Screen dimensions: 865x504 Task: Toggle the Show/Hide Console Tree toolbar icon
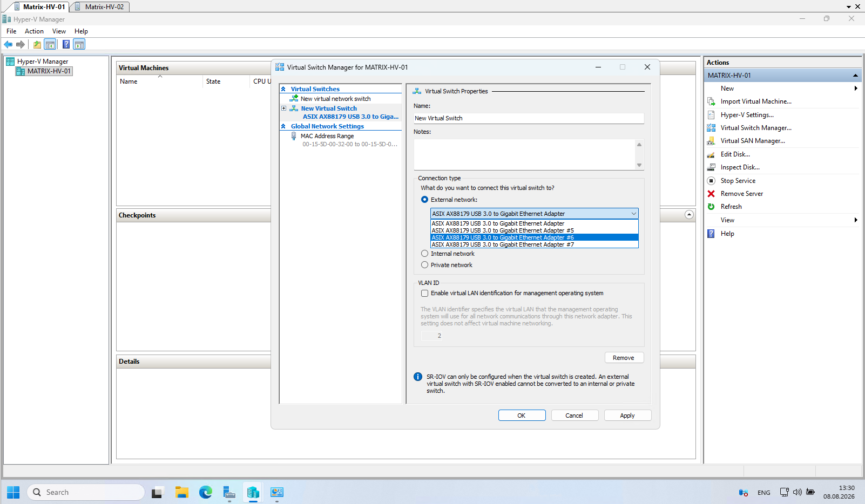(50, 44)
